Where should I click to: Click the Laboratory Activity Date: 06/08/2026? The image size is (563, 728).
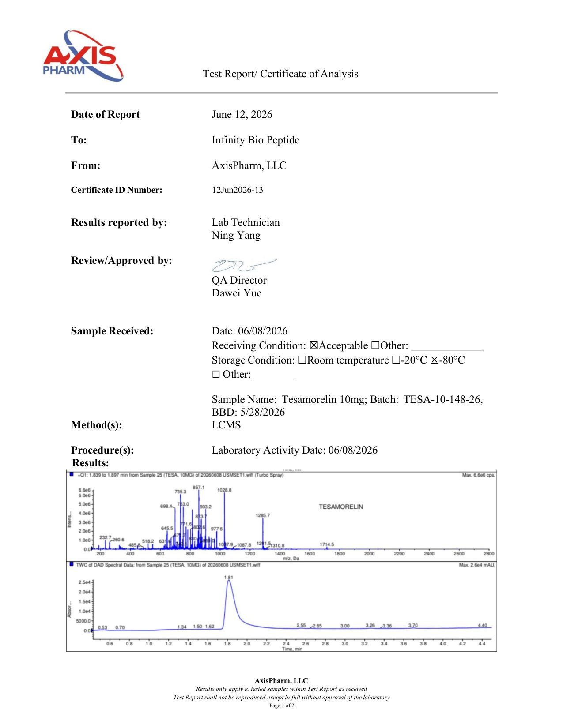[295, 450]
